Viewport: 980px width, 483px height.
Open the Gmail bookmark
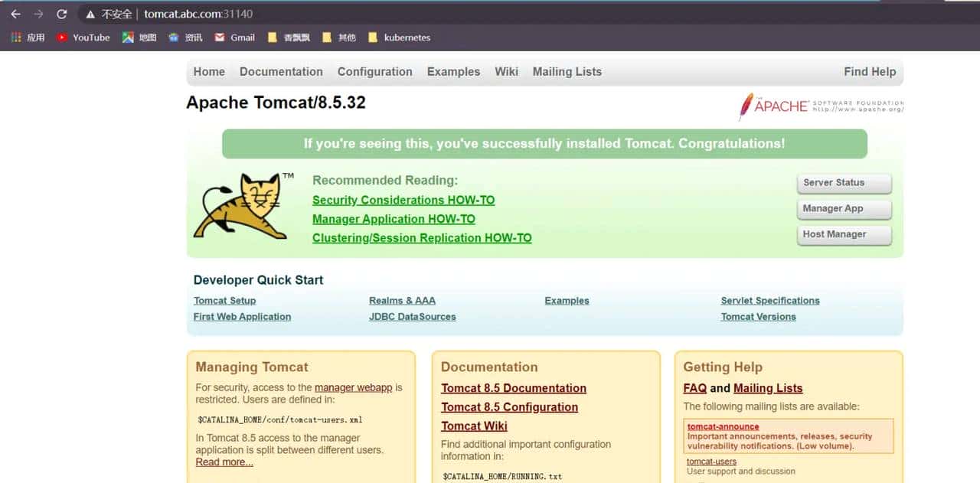234,37
